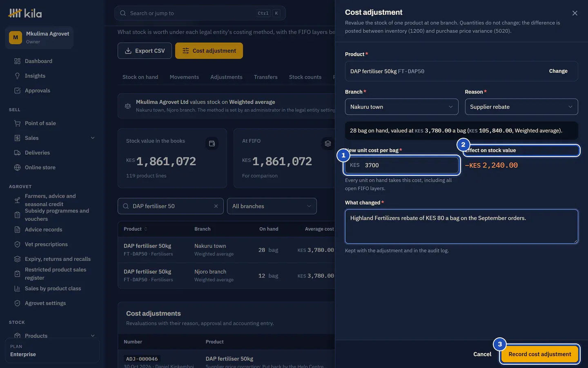
Task: Open the Stock counts tab
Action: coord(305,77)
